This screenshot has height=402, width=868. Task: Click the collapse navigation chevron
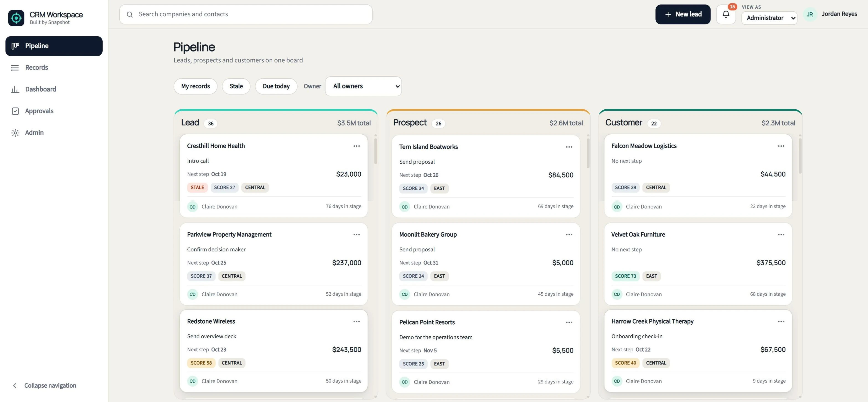pyautogui.click(x=14, y=385)
